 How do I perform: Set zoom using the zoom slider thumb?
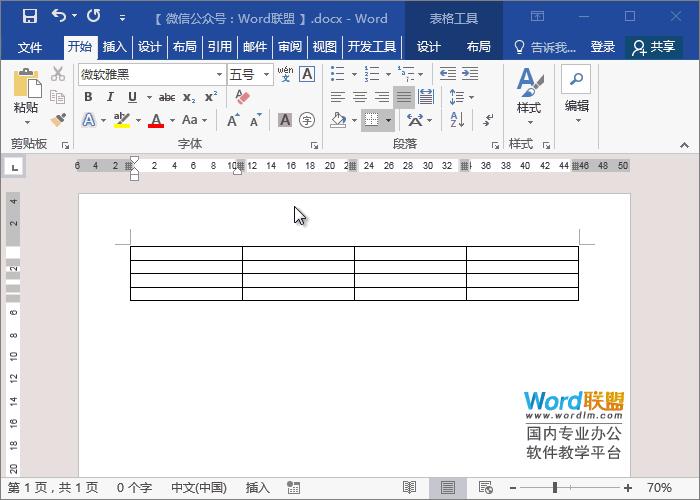tap(555, 488)
